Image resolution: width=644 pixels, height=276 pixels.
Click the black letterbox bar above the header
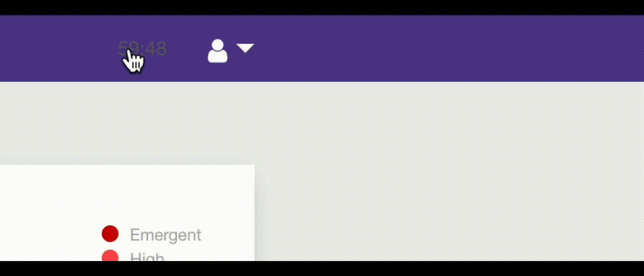(322, 7)
